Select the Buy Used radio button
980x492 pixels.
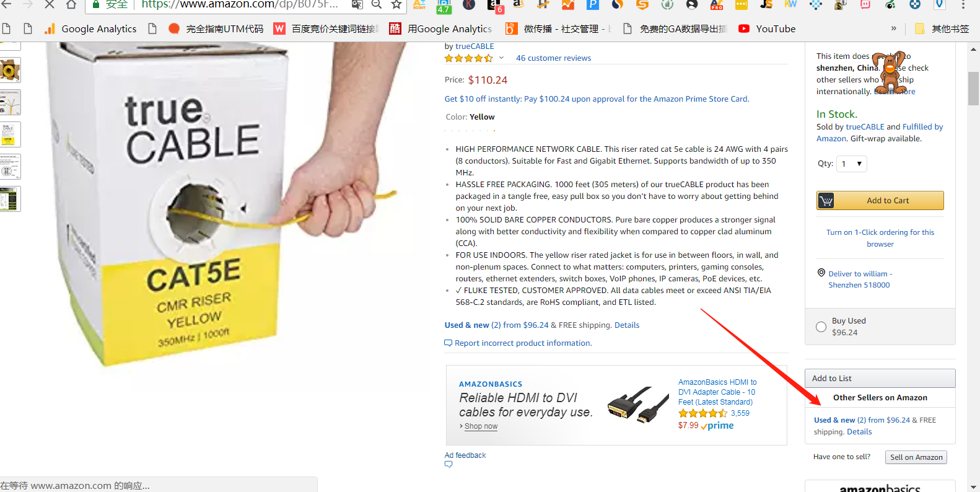click(821, 327)
